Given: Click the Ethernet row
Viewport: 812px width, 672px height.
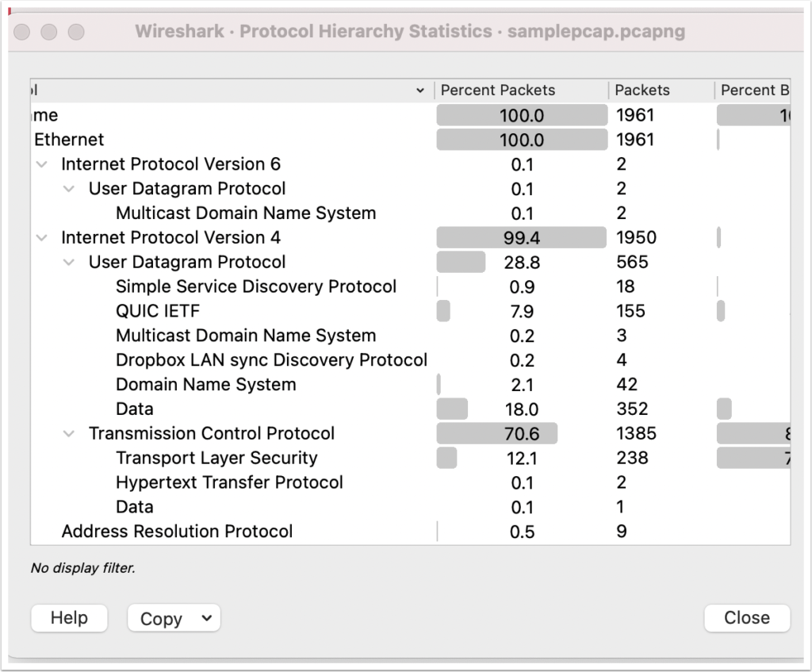Looking at the screenshot, I should click(x=69, y=140).
